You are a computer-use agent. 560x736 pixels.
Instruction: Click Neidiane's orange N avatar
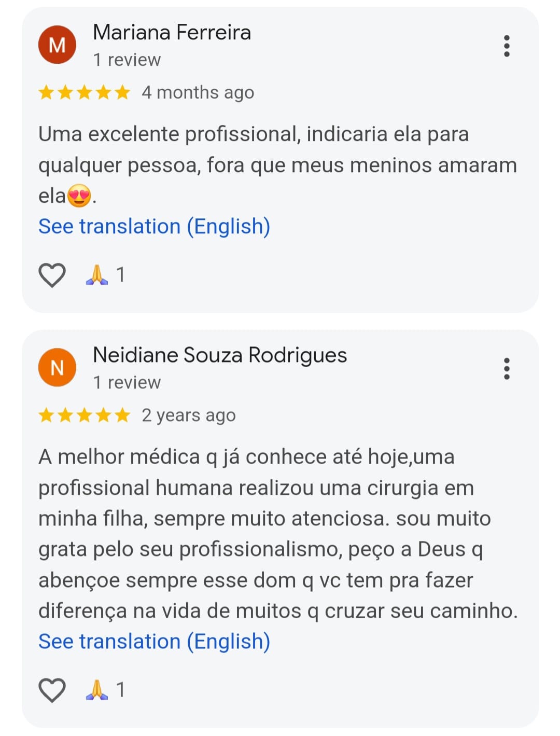[57, 368]
